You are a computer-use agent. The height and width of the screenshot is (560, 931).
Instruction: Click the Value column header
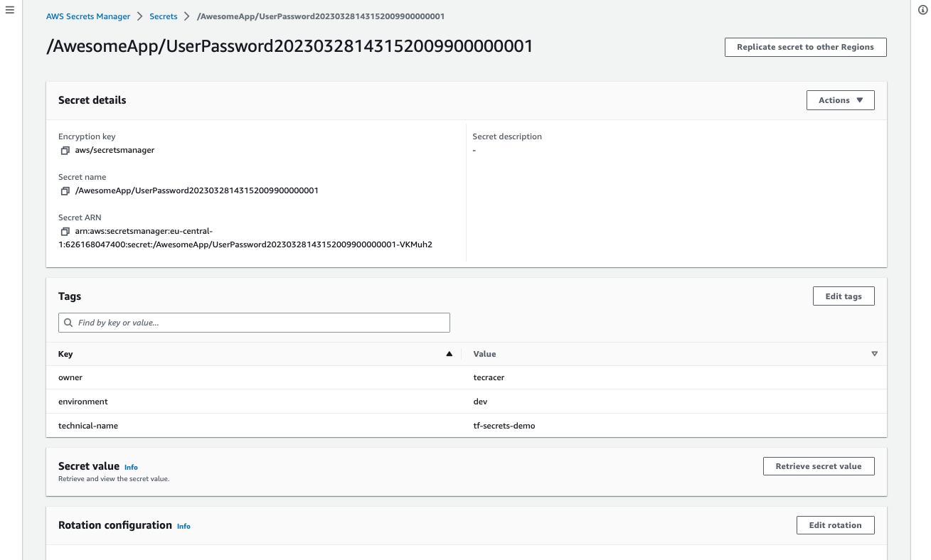pyautogui.click(x=484, y=354)
